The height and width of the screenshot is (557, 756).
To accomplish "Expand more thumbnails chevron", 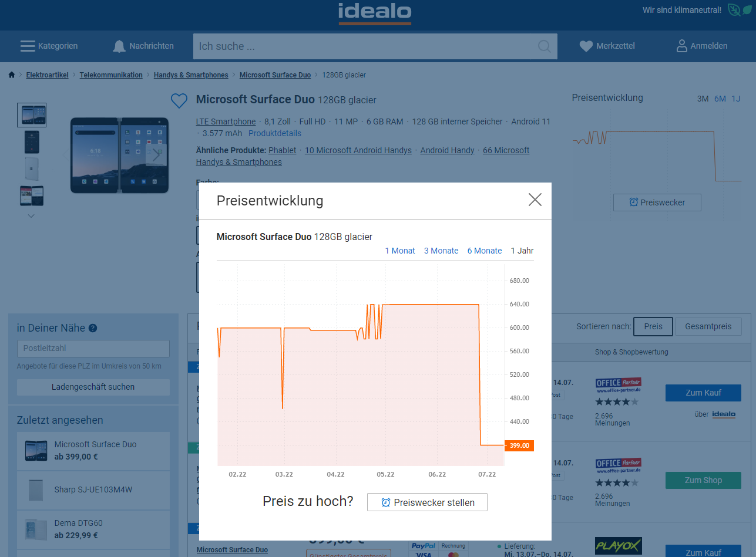I will tap(32, 216).
